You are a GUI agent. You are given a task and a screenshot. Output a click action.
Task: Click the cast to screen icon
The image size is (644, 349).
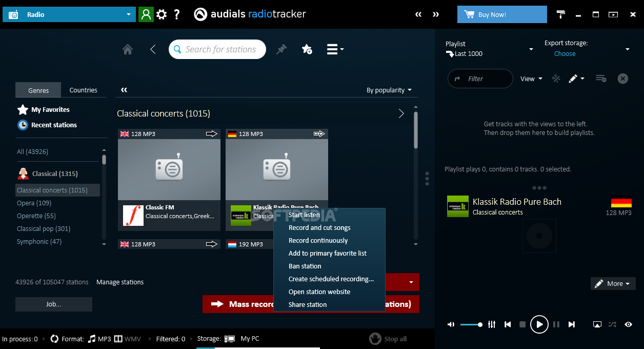(x=597, y=324)
